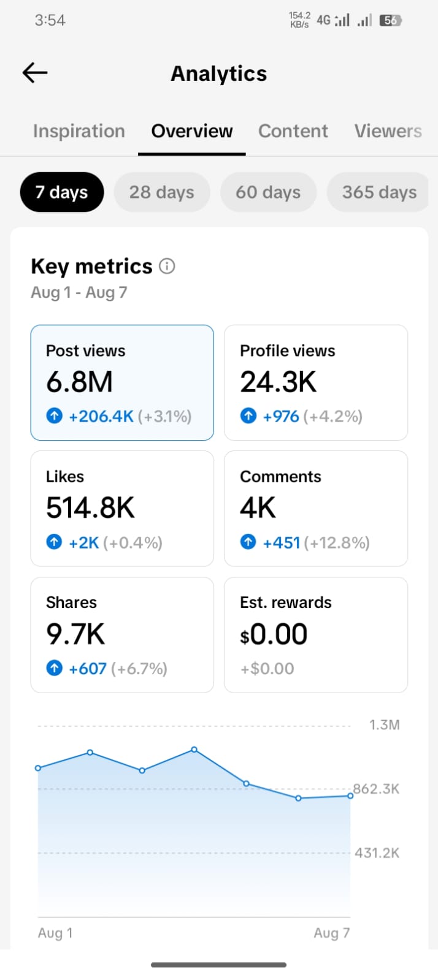This screenshot has width=438, height=980.
Task: Select the 60 days range
Action: (269, 192)
